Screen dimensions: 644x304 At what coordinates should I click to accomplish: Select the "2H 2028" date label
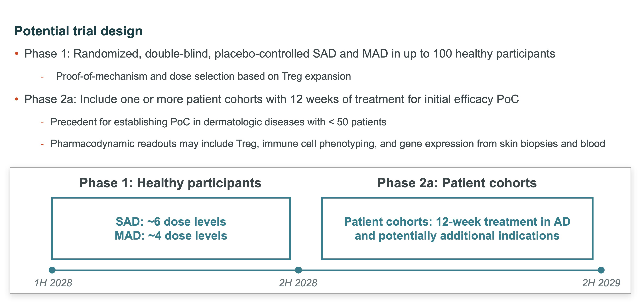coord(298,283)
